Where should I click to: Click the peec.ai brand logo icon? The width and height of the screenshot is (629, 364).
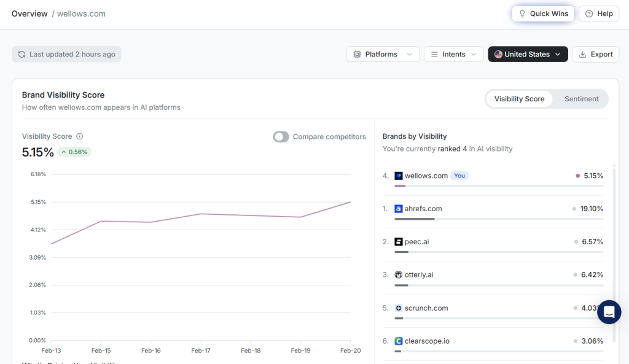[x=399, y=242]
